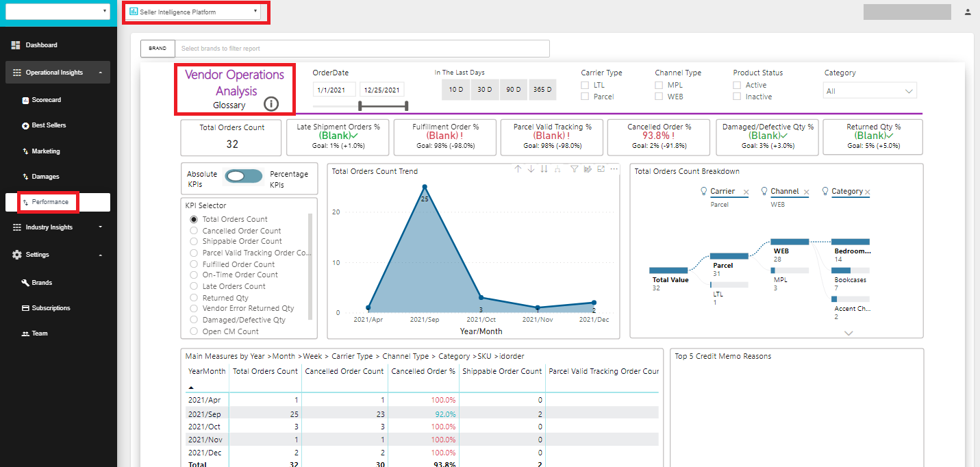Click the Settings gear icon
The image size is (980, 467).
pos(16,255)
